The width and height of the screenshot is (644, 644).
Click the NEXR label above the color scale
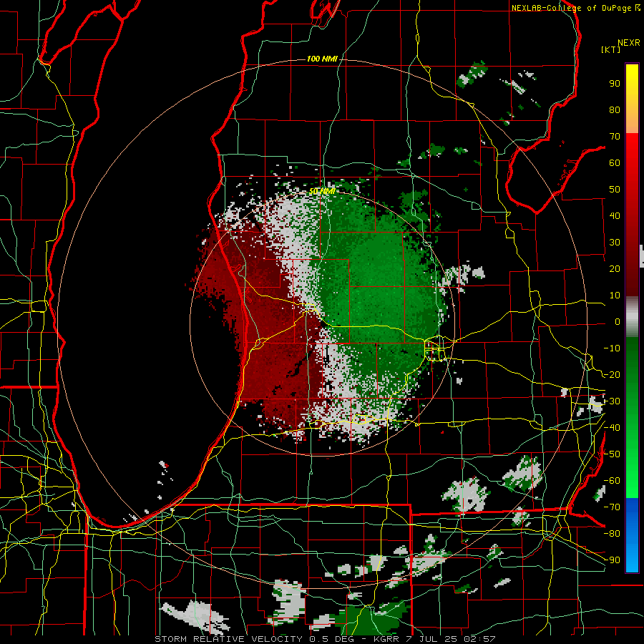coord(629,43)
